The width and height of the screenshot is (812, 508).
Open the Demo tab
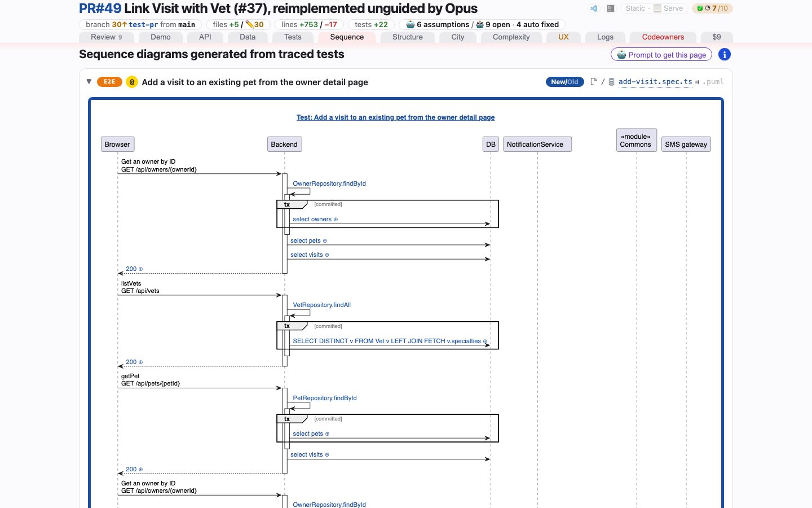point(161,37)
